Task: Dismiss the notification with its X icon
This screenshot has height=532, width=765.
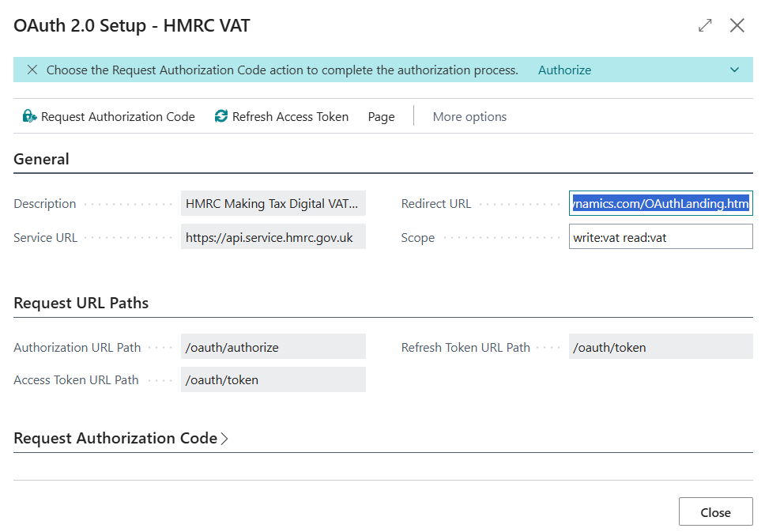Action: tap(32, 70)
